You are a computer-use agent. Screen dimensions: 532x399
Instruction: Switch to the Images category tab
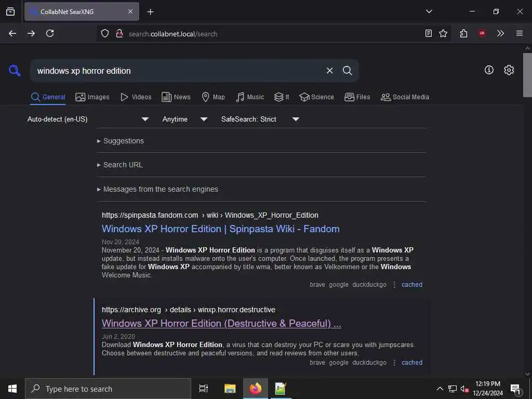tap(92, 97)
